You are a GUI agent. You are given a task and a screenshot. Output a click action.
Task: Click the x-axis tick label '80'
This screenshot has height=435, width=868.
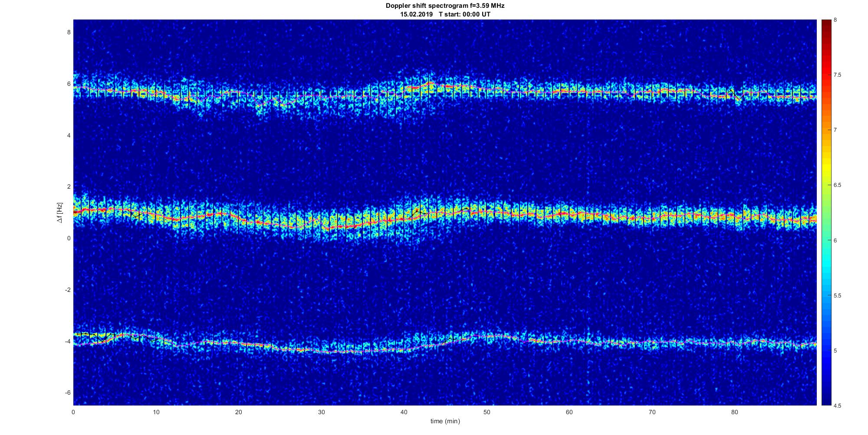point(734,412)
